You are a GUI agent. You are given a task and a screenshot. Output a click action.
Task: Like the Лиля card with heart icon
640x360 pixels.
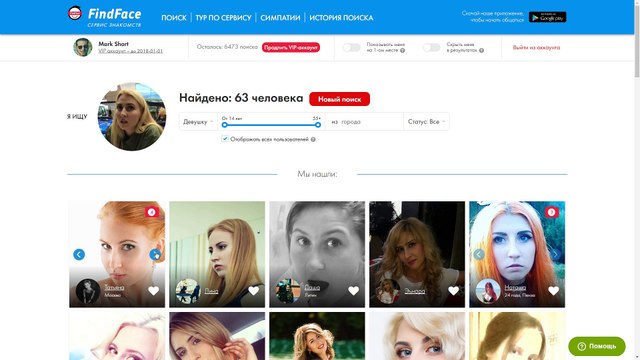click(253, 291)
